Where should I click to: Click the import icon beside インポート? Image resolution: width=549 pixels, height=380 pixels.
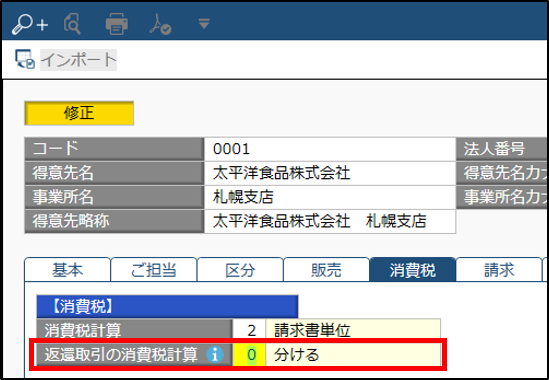pyautogui.click(x=25, y=59)
